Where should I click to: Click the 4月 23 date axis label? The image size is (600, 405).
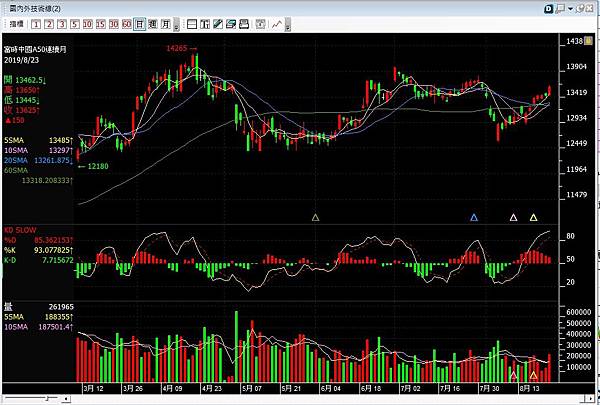(x=212, y=389)
